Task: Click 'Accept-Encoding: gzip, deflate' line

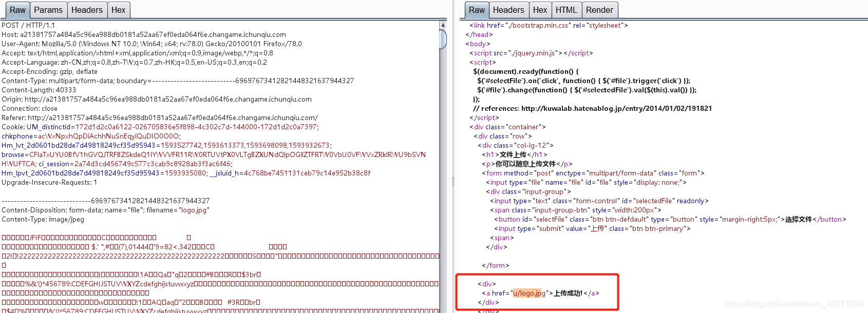Action: coord(49,71)
